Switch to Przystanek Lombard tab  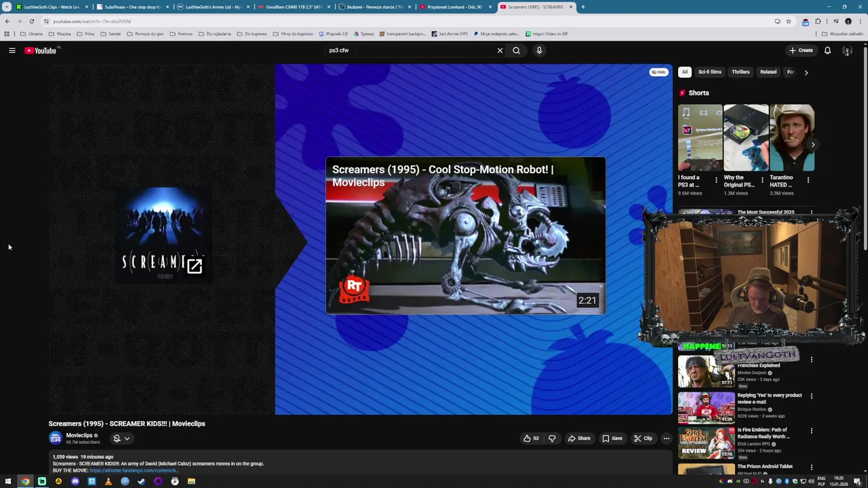[454, 7]
